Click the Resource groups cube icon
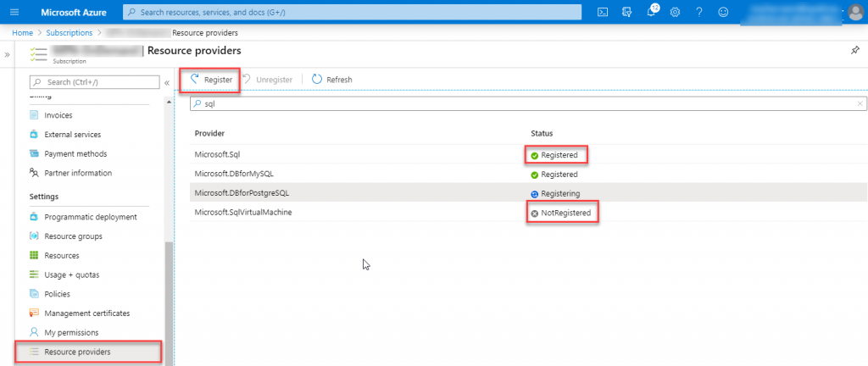The height and width of the screenshot is (366, 868). 34,236
